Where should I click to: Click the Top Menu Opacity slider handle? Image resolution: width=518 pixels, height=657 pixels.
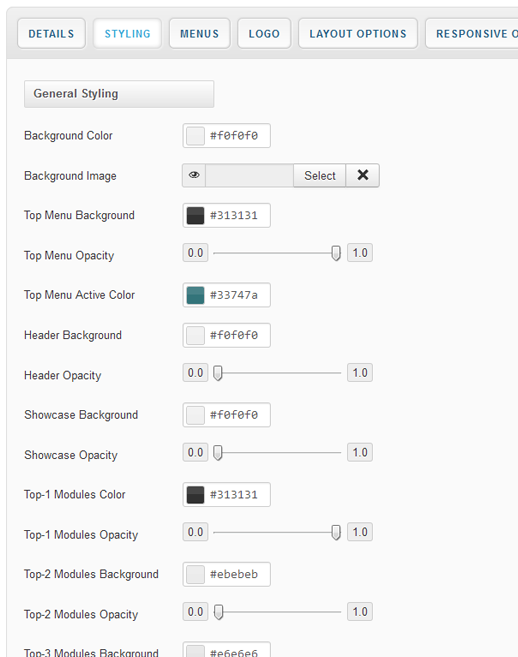click(336, 253)
